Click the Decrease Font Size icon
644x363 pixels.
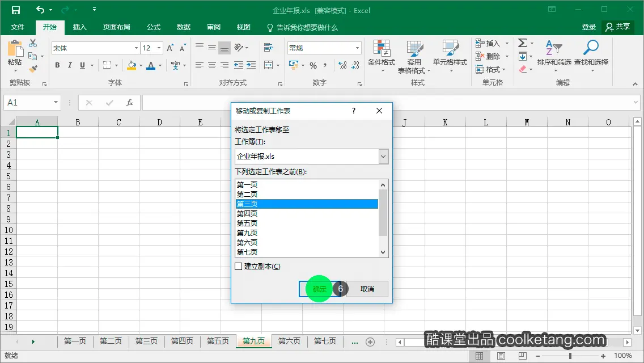[183, 48]
